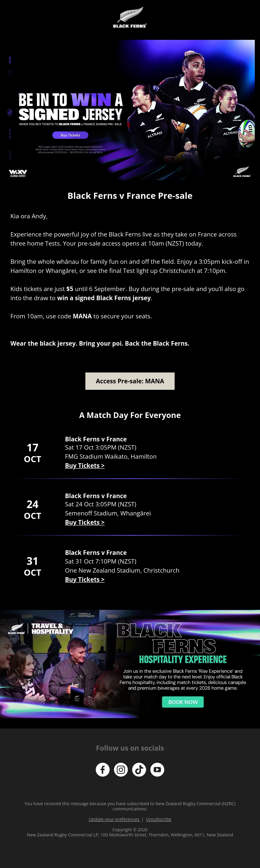This screenshot has height=868, width=260.
Task: Buy tickets for the 17 Oct Hamilton match
Action: [x=85, y=466]
